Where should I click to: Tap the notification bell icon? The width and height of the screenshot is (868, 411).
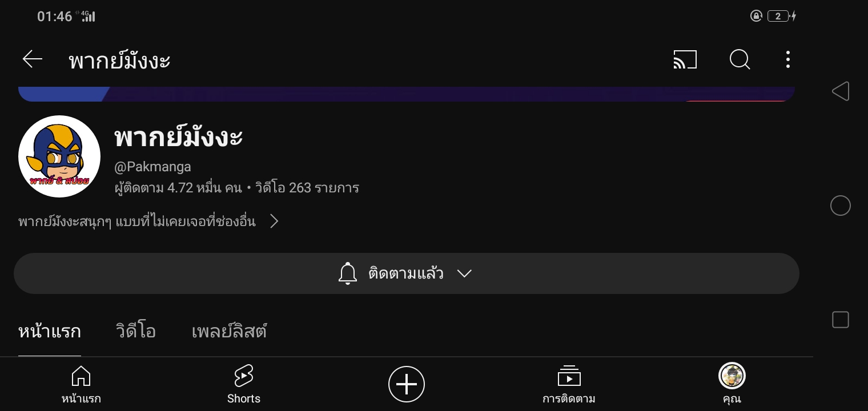pos(348,273)
